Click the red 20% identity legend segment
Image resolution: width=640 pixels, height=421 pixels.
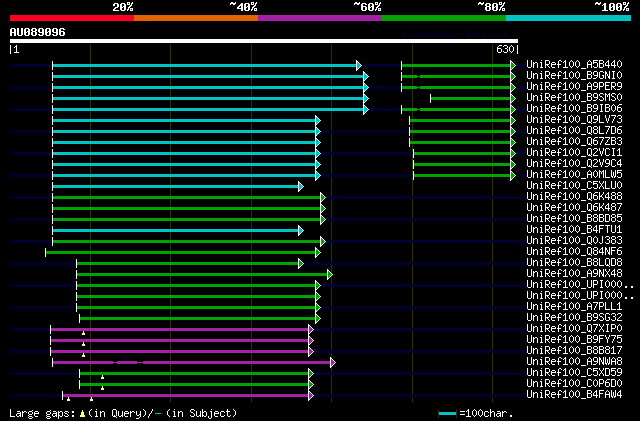tap(72, 18)
